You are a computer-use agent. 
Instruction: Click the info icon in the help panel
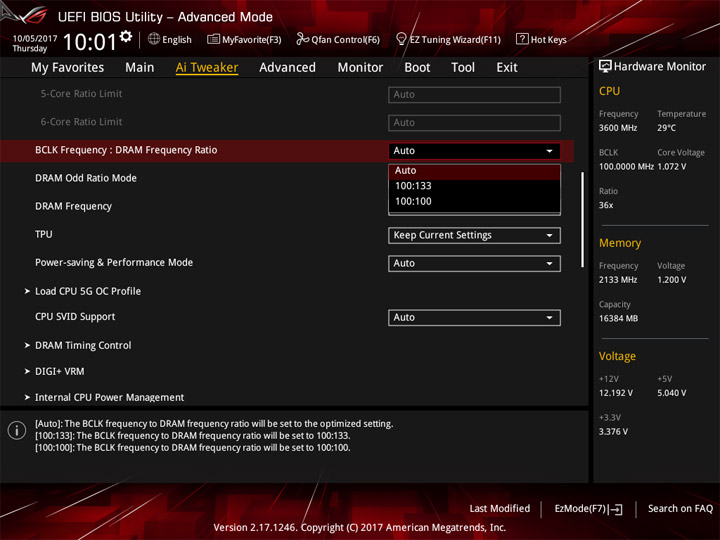(17, 430)
